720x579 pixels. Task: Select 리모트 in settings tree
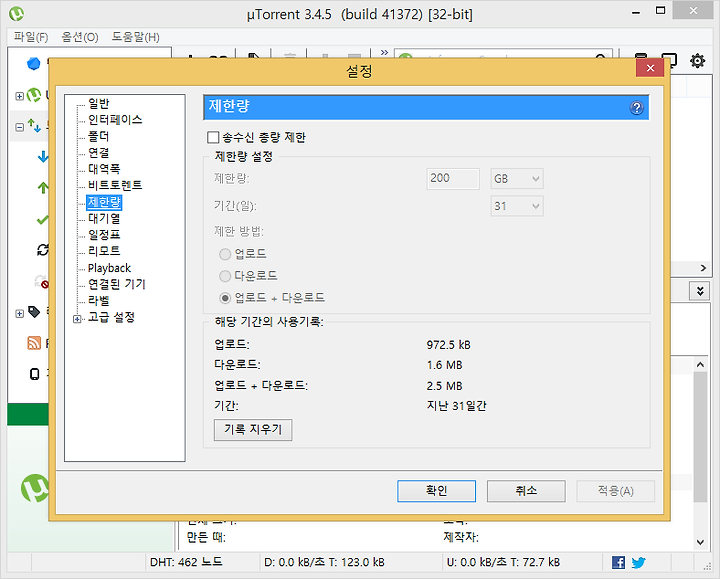[x=104, y=251]
